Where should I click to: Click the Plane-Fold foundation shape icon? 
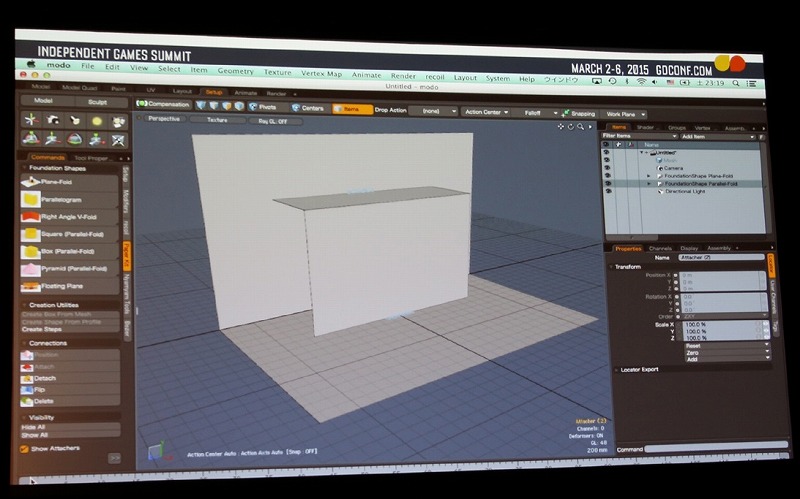click(31, 181)
